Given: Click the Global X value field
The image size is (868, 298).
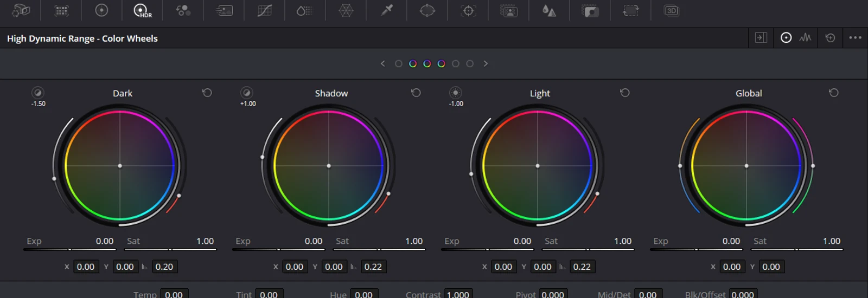Looking at the screenshot, I should (732, 267).
